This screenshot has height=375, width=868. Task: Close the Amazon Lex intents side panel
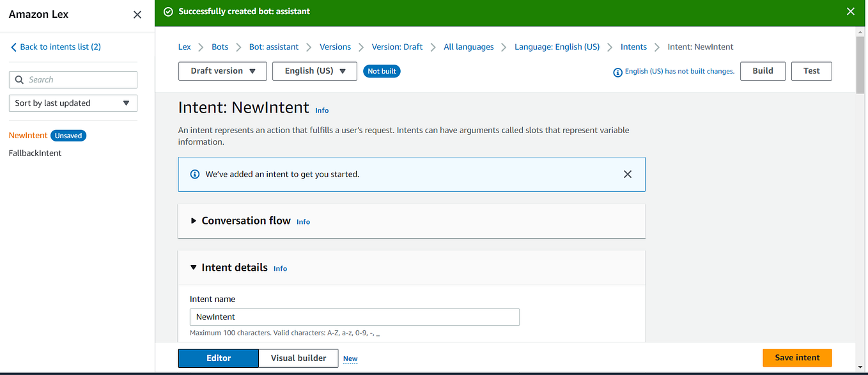[x=137, y=14]
